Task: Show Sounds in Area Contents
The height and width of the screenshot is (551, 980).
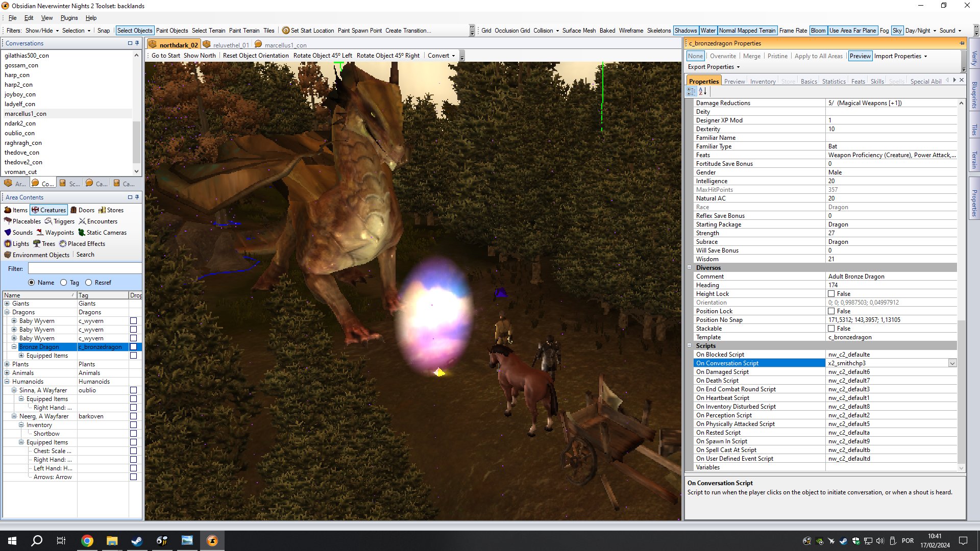Action: tap(18, 233)
